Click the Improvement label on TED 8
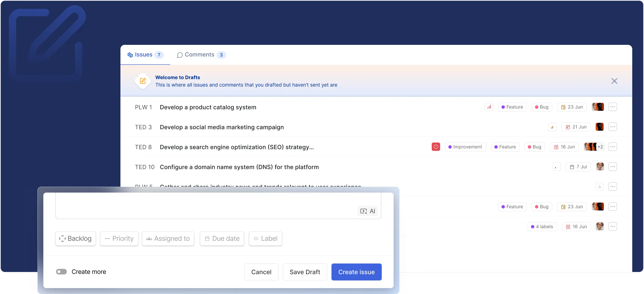The height and width of the screenshot is (294, 644). pyautogui.click(x=465, y=147)
